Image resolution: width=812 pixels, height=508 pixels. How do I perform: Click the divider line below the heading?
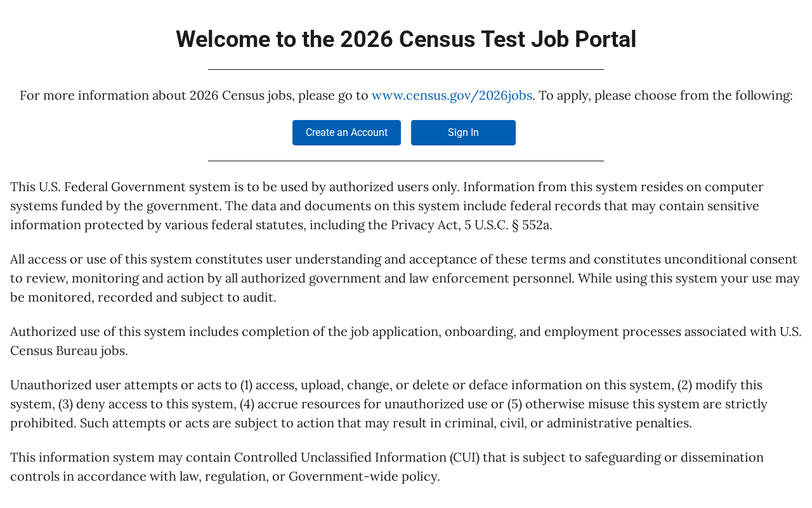(406, 69)
